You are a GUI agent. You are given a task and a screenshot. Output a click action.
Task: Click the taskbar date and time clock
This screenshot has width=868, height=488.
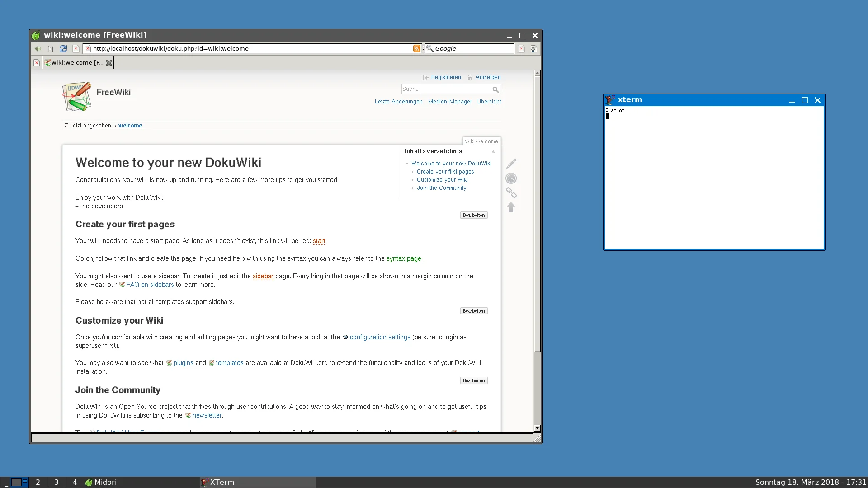point(811,482)
